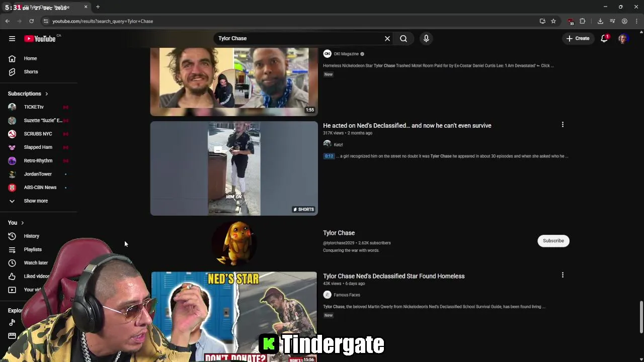Install app icon in address bar
The width and height of the screenshot is (644, 362).
(x=542, y=21)
